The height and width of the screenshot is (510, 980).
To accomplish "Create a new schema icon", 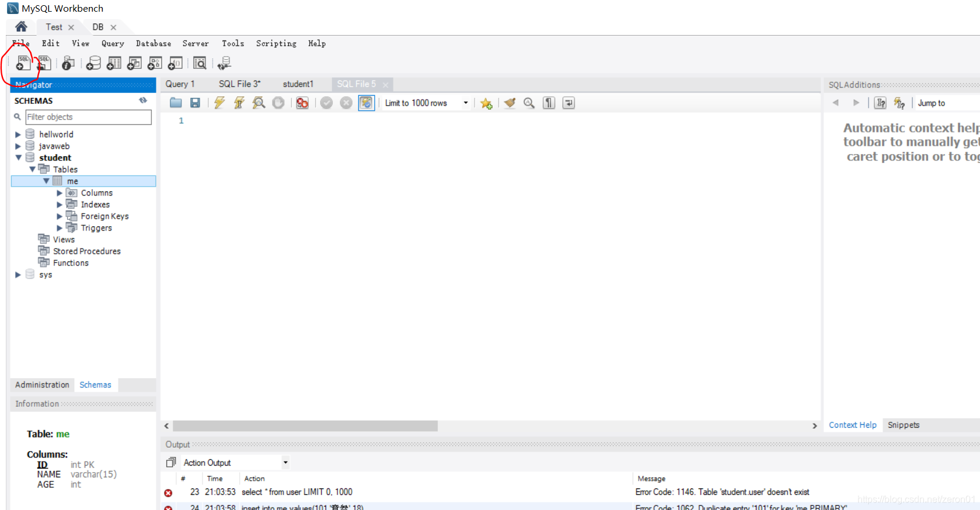I will point(93,63).
